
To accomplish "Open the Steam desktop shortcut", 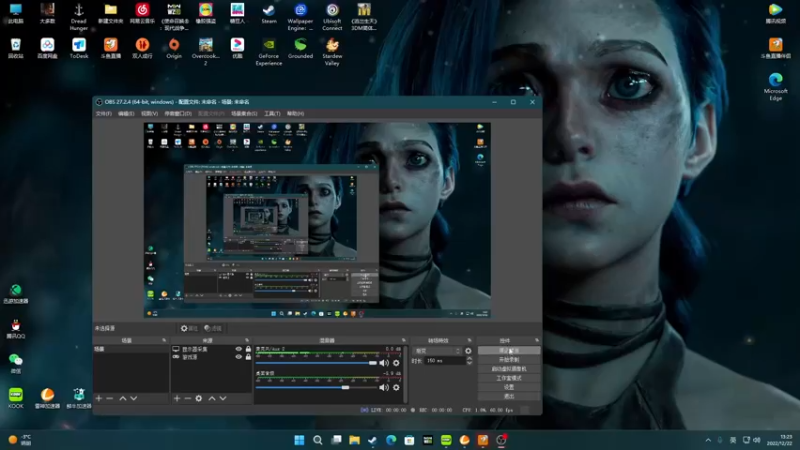I will (268, 14).
